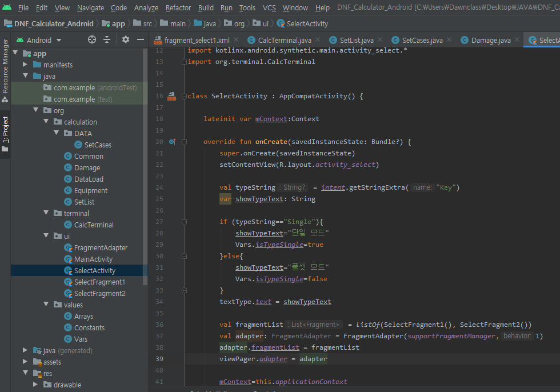Hide the Project panel with minus icon

(x=141, y=39)
